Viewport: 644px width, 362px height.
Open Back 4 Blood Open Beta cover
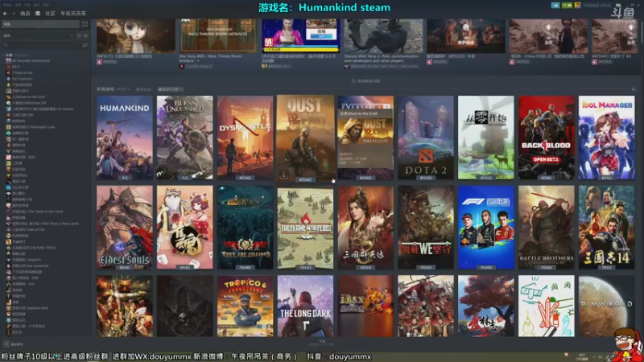coord(547,138)
